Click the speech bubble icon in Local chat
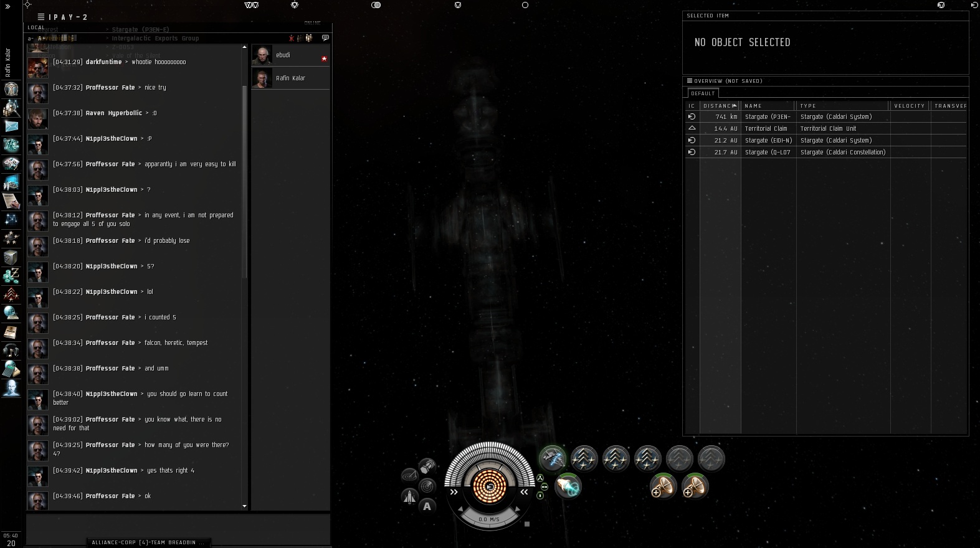This screenshot has width=980, height=548. (x=325, y=38)
